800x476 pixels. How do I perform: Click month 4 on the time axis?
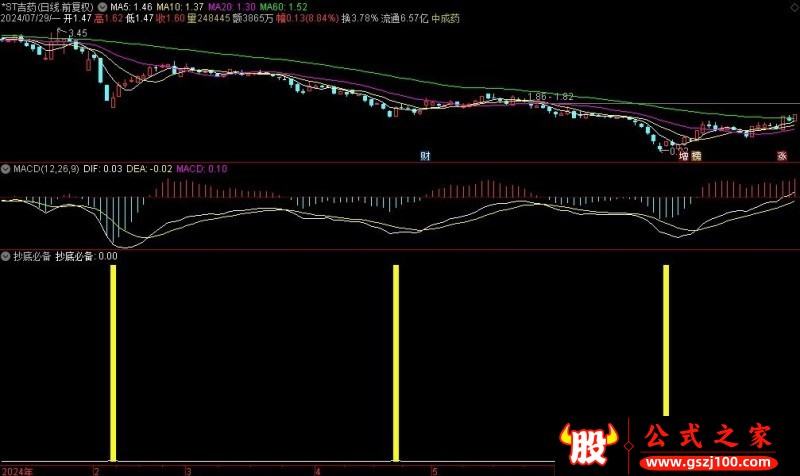coord(317,471)
